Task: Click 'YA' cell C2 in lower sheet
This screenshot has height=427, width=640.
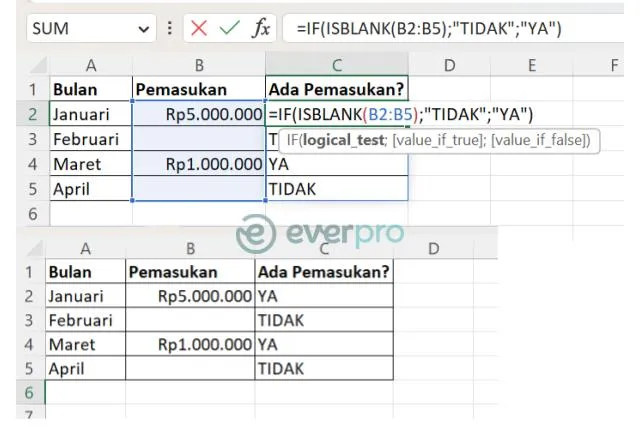Action: point(324,296)
